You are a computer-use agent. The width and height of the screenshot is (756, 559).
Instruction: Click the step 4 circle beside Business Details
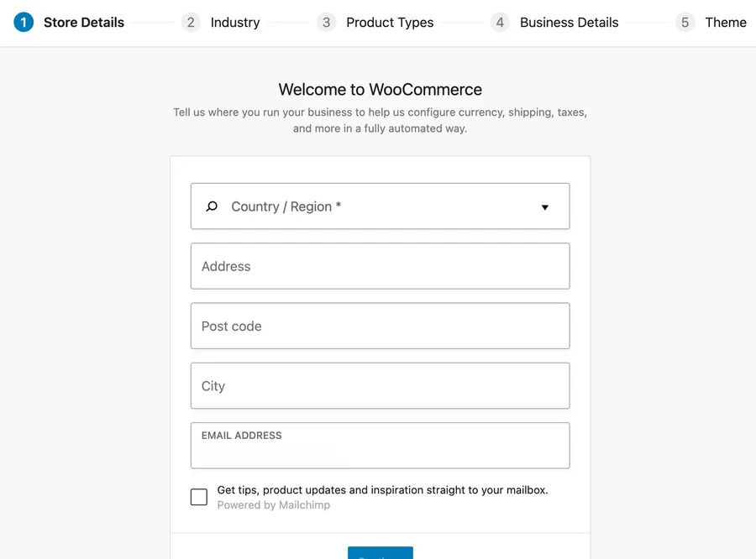click(500, 22)
